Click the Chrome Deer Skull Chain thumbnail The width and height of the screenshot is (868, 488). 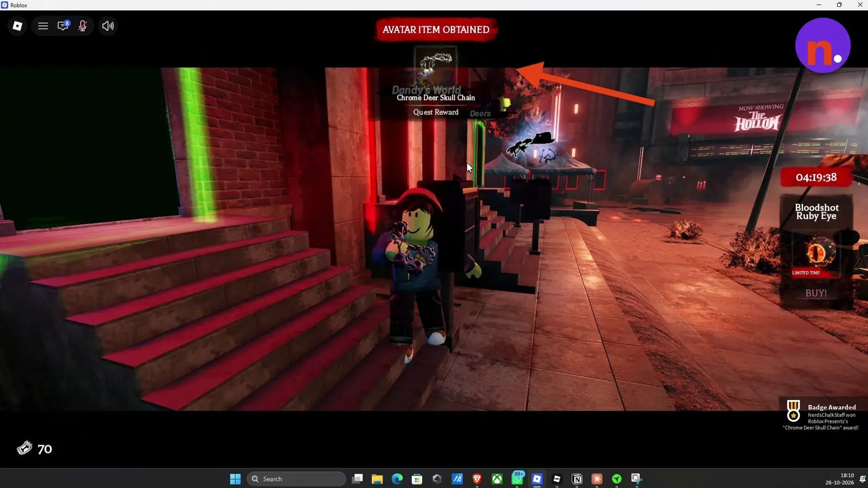(436, 68)
